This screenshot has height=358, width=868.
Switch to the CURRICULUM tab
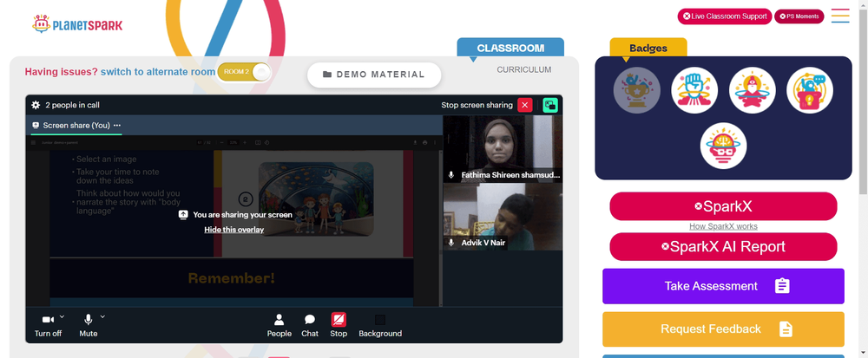click(523, 69)
